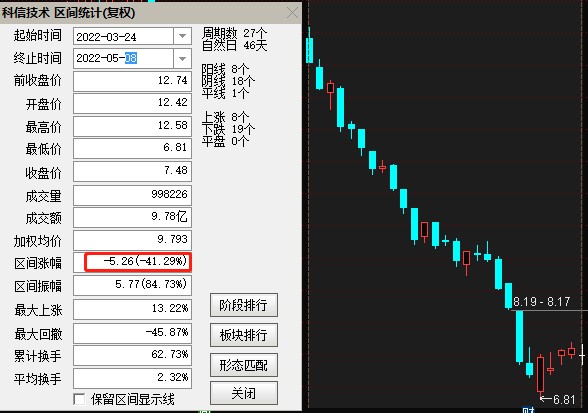Select the 最低价 value 6.81 field
The image size is (588, 413).
click(132, 148)
